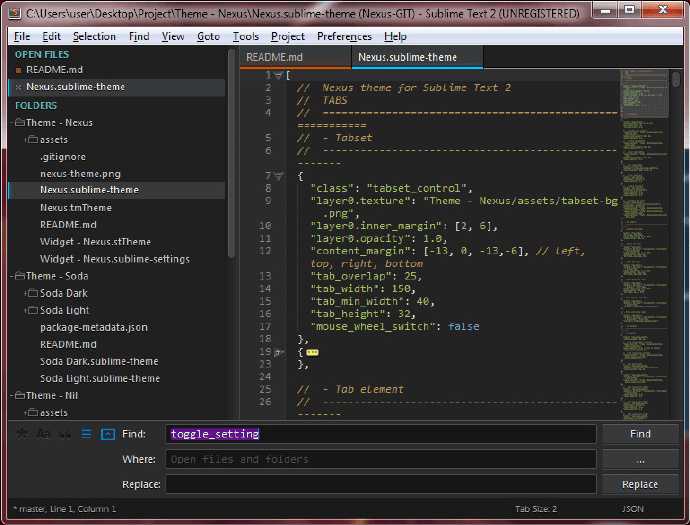Image resolution: width=690 pixels, height=525 pixels.
Task: Click the Replace button
Action: click(640, 484)
